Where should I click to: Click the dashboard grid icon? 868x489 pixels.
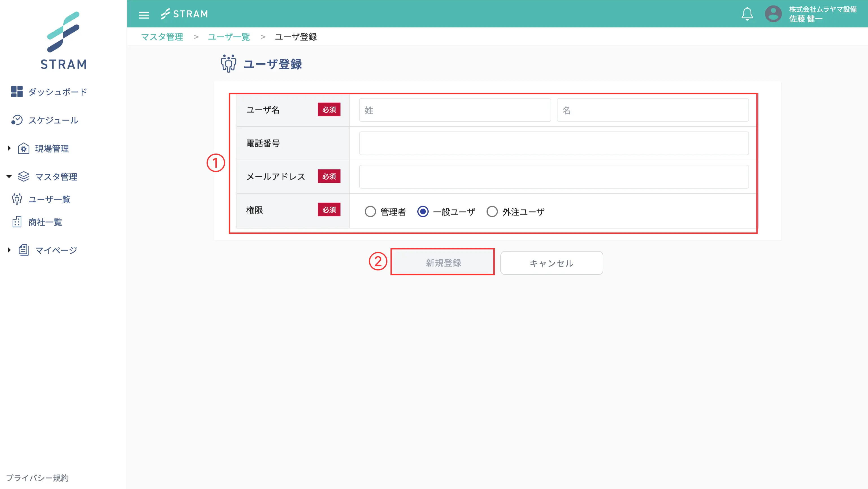(x=17, y=91)
